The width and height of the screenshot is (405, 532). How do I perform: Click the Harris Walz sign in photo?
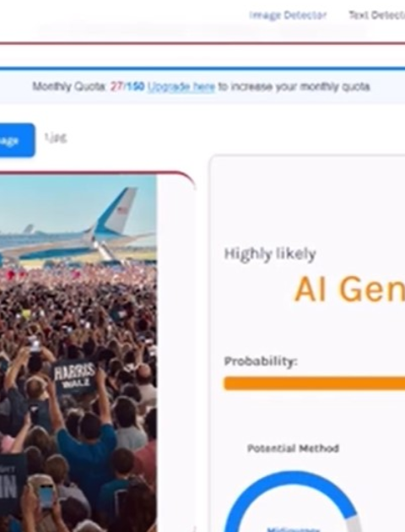point(75,376)
